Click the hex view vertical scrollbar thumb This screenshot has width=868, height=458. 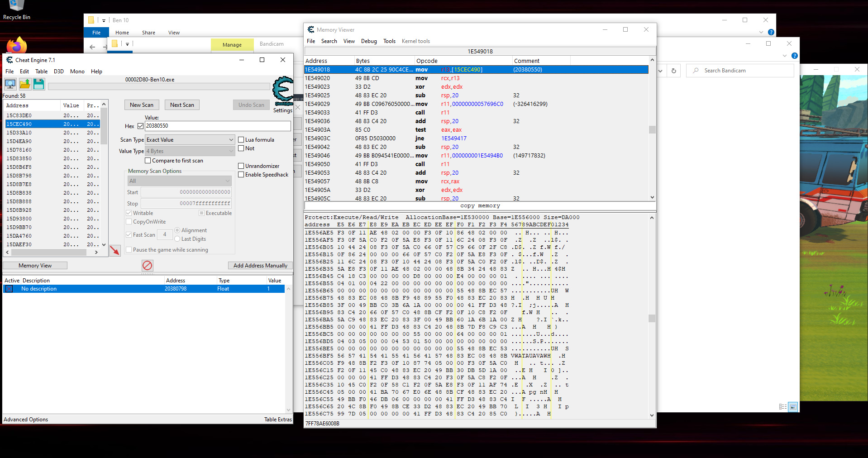(652, 318)
